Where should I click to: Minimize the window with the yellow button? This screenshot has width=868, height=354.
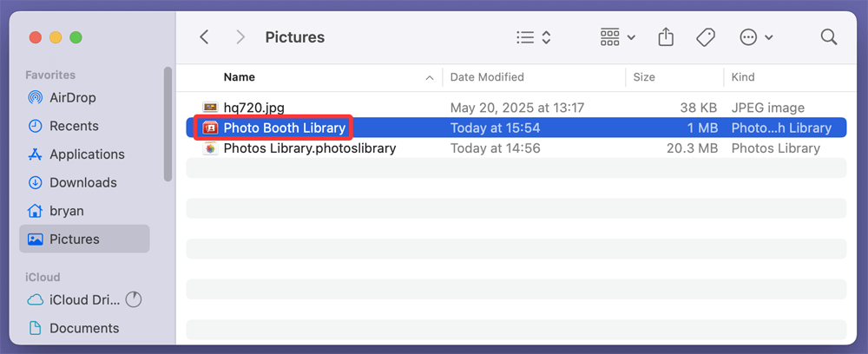[x=56, y=37]
